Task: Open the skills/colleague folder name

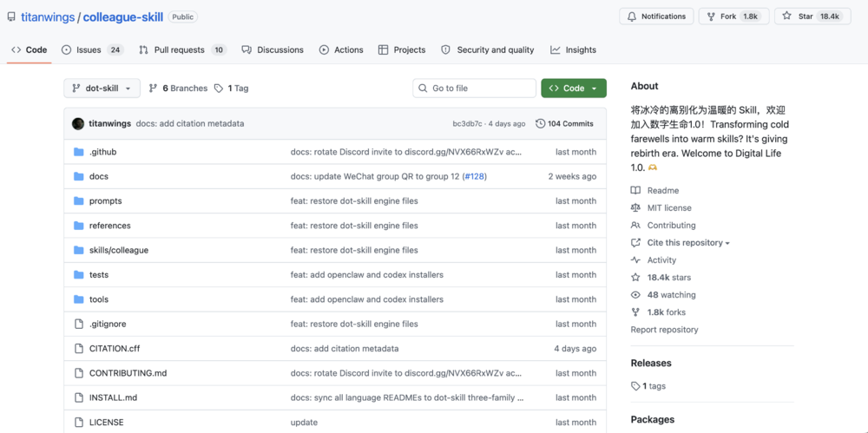Action: [x=118, y=250]
